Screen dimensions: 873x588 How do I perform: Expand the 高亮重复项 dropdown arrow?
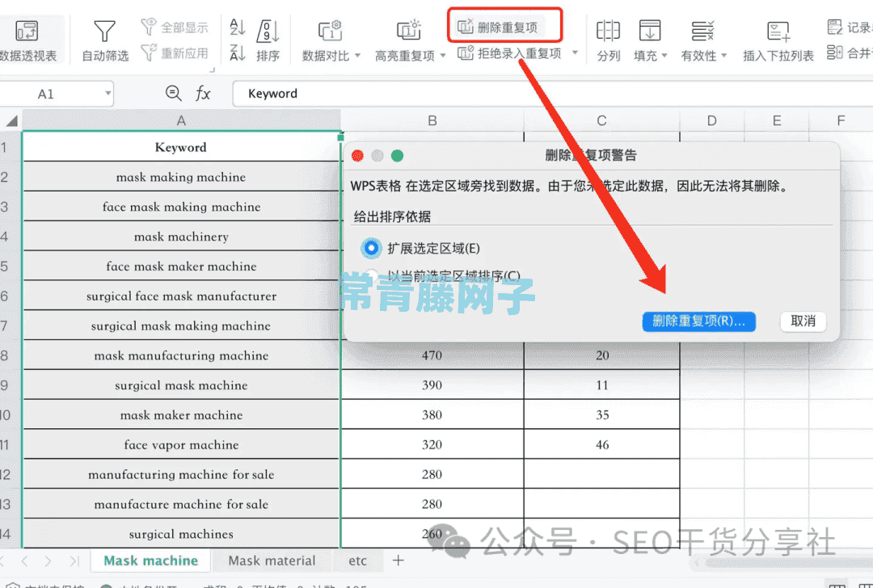(443, 55)
